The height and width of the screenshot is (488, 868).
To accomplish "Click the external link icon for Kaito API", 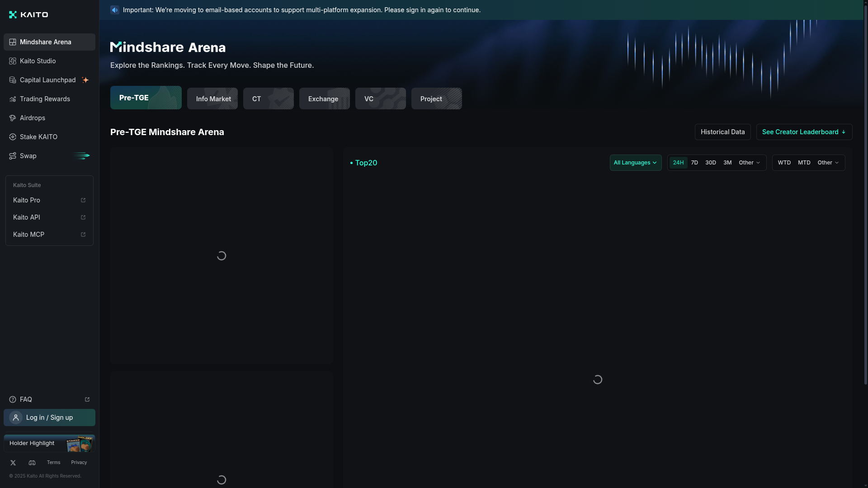I will click(x=83, y=217).
